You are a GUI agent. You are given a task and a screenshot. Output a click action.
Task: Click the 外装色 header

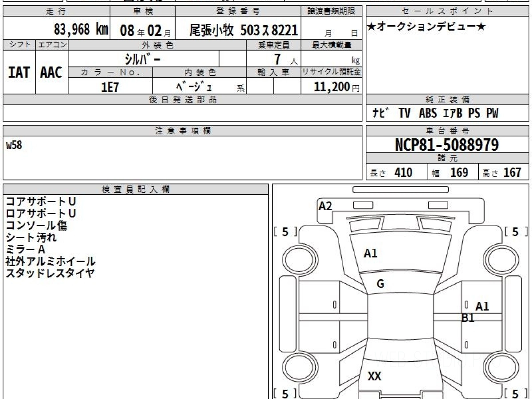click(x=157, y=45)
